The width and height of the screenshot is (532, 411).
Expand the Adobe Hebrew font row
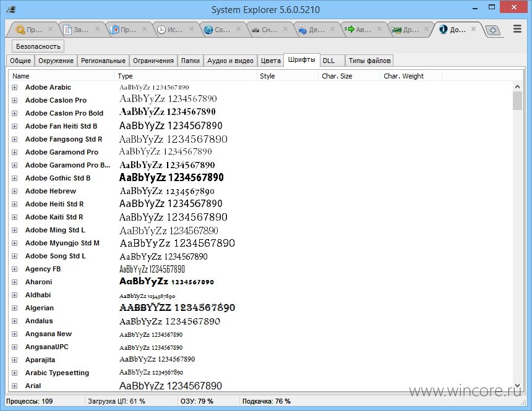[15, 191]
